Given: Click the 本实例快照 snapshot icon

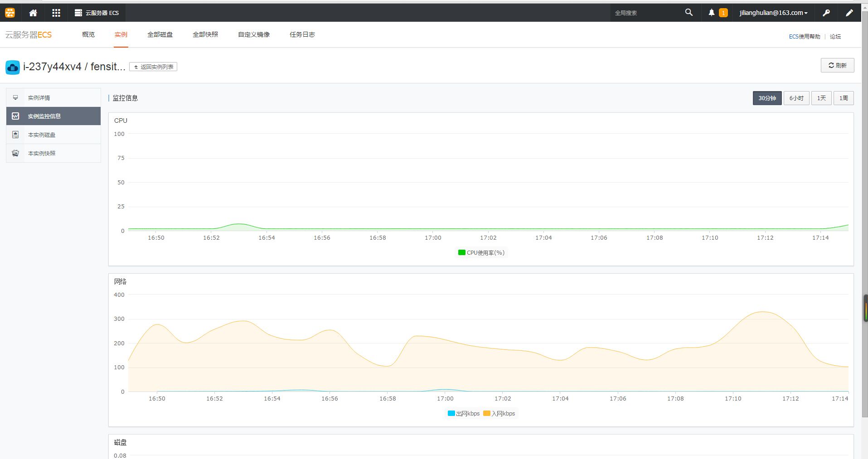Looking at the screenshot, I should pos(15,153).
